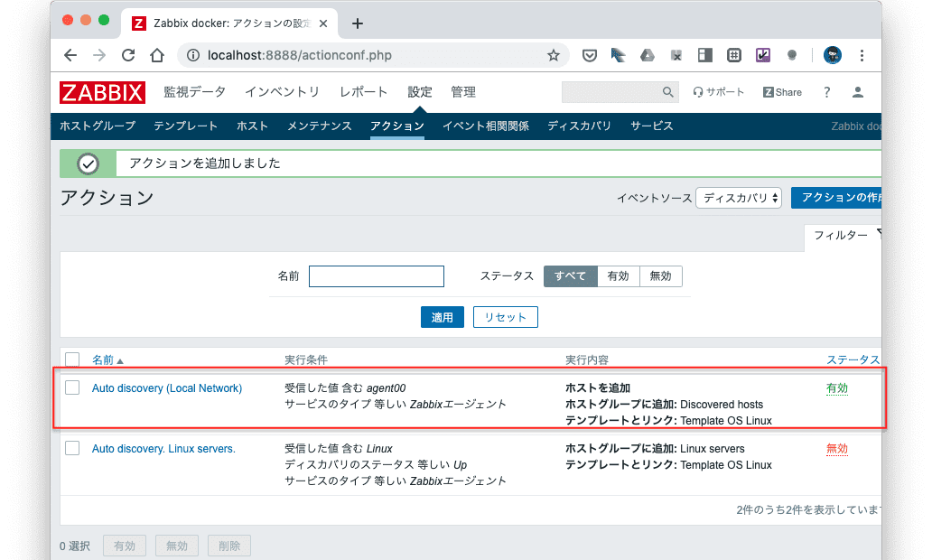Toggle the select-all checkbox in table header
Viewport: 932px width, 560px height.
point(72,359)
